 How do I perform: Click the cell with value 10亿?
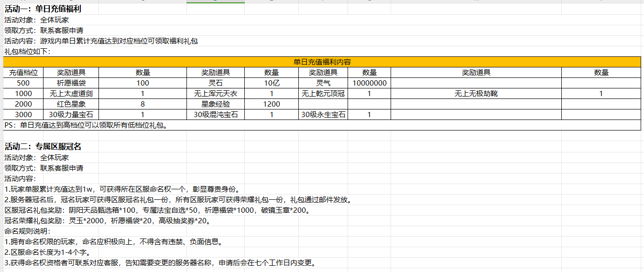[x=272, y=83]
